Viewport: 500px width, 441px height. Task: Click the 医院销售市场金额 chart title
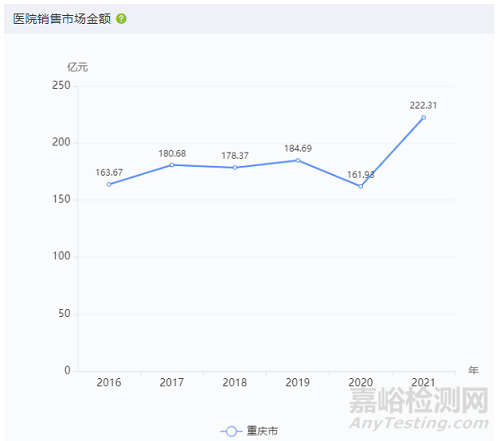[62, 19]
